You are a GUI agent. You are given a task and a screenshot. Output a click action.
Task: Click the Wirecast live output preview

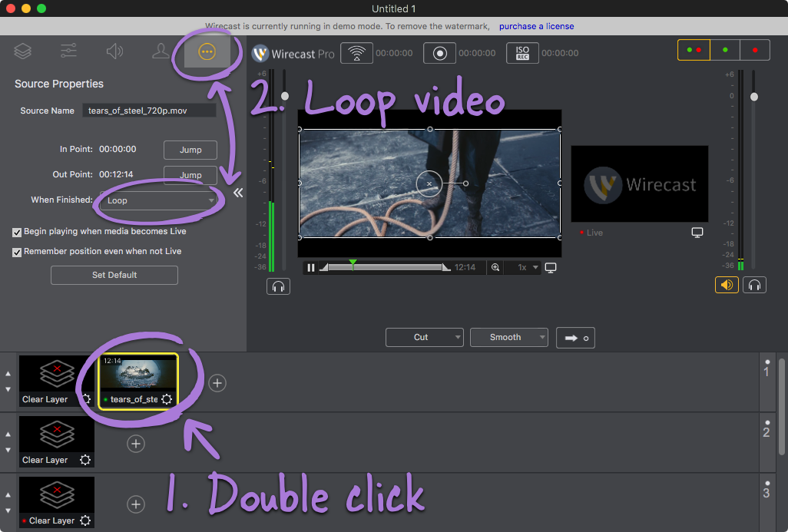click(639, 184)
